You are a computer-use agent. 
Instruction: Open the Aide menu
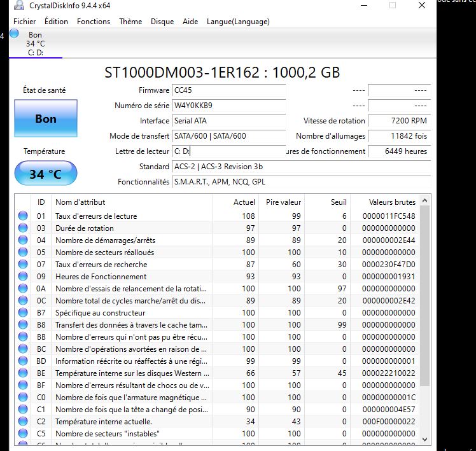tap(190, 22)
